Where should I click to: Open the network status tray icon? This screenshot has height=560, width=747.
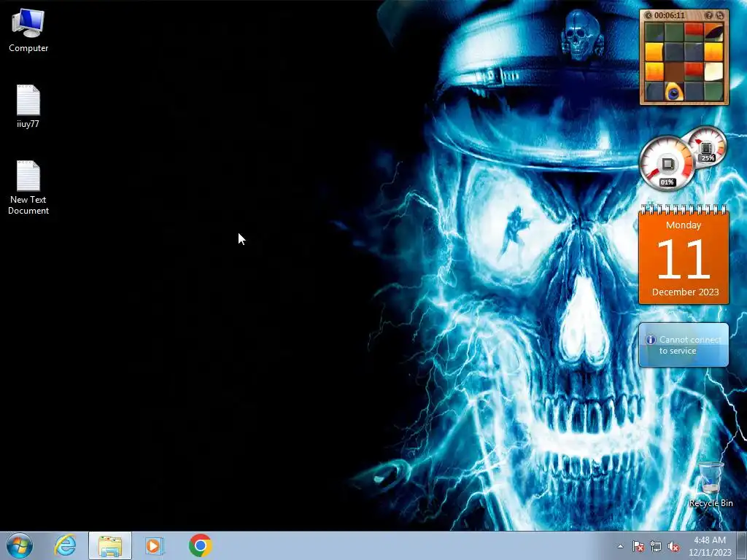(656, 546)
